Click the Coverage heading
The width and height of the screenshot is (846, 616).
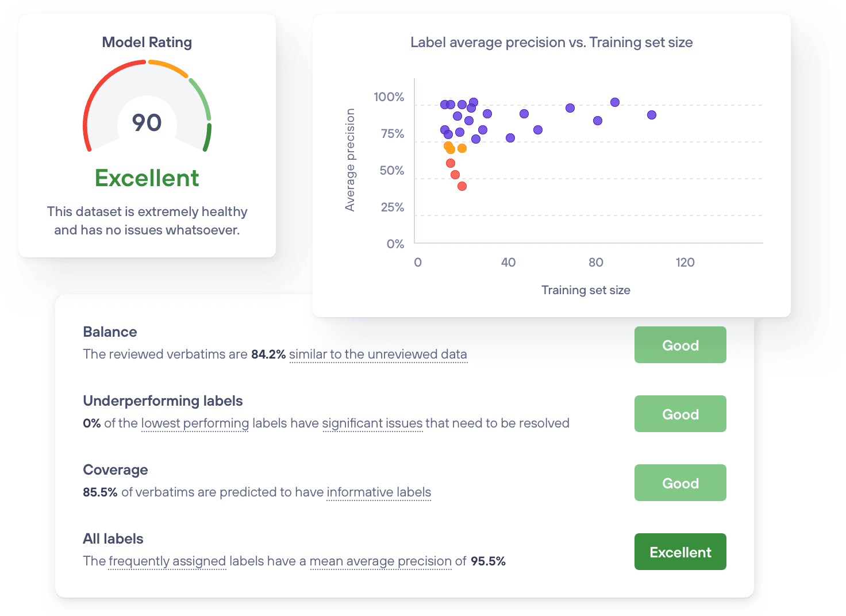pyautogui.click(x=116, y=470)
